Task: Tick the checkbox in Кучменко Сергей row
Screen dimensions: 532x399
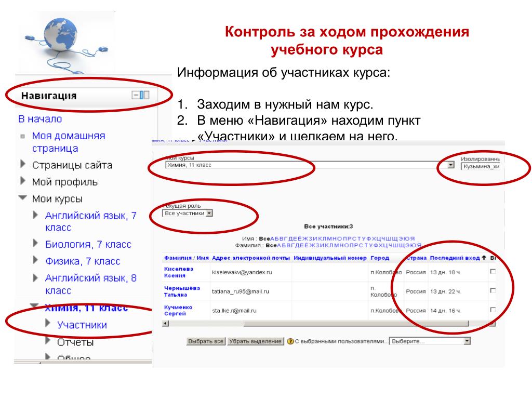Action: tap(493, 310)
